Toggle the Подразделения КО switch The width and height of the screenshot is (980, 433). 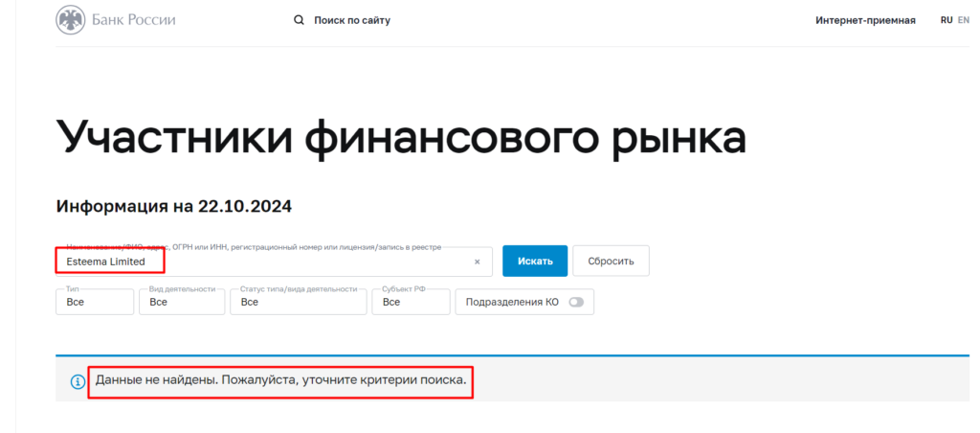576,302
